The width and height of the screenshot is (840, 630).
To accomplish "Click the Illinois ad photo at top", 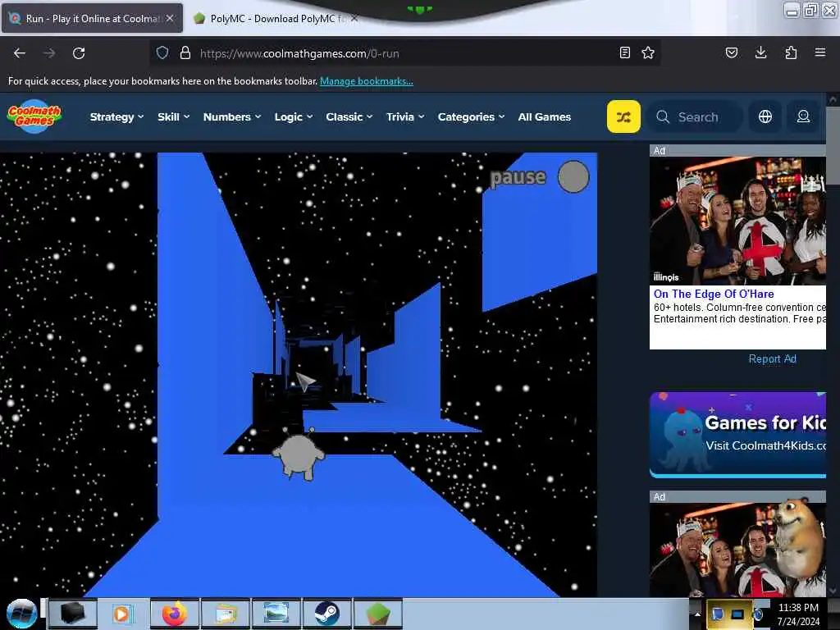I will pyautogui.click(x=737, y=221).
